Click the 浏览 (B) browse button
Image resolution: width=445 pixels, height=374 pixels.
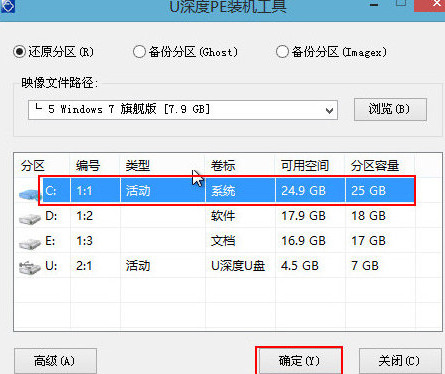(x=390, y=109)
